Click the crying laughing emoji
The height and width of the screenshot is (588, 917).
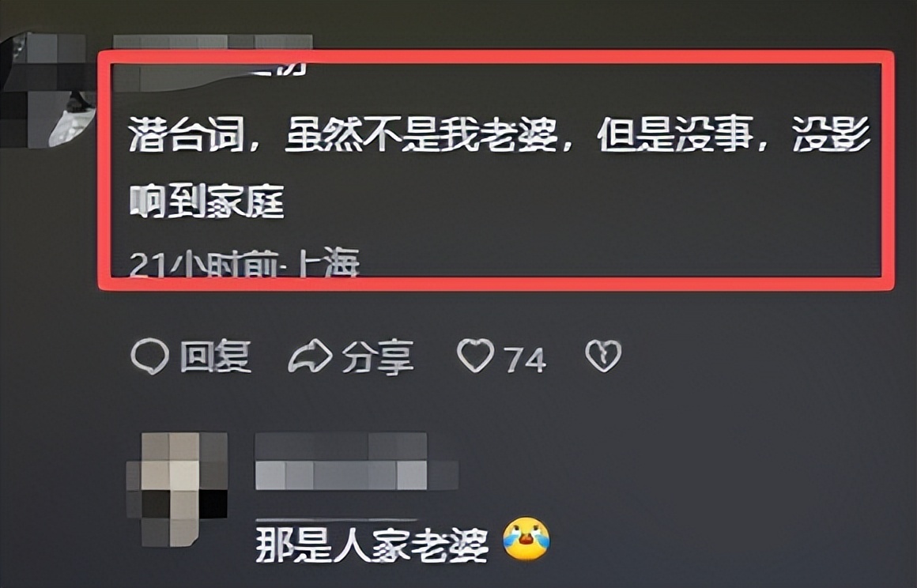click(x=526, y=539)
